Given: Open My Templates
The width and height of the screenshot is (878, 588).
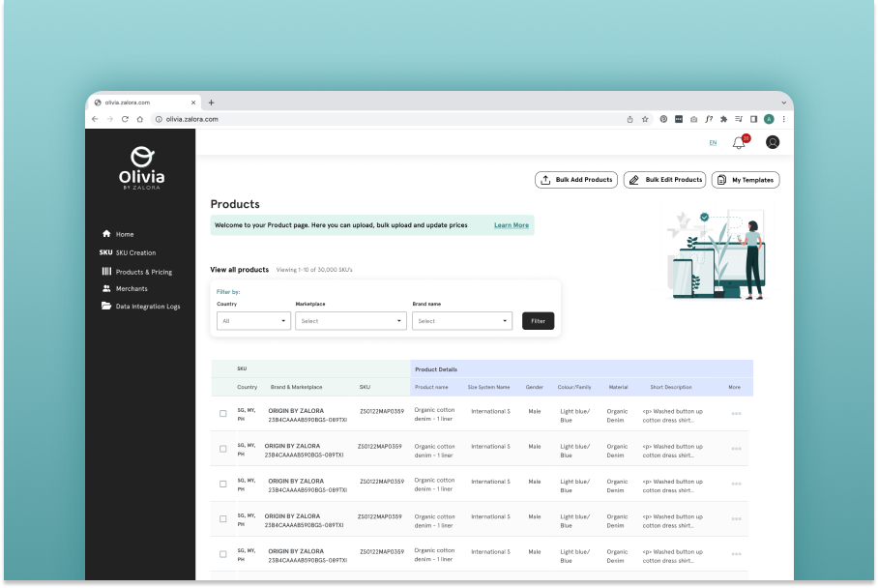Looking at the screenshot, I should coord(746,180).
